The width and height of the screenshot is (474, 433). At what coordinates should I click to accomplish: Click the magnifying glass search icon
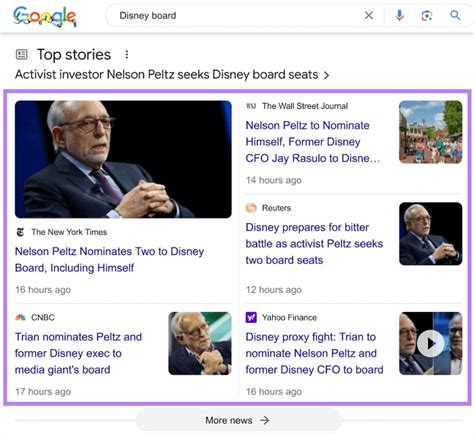coord(455,15)
